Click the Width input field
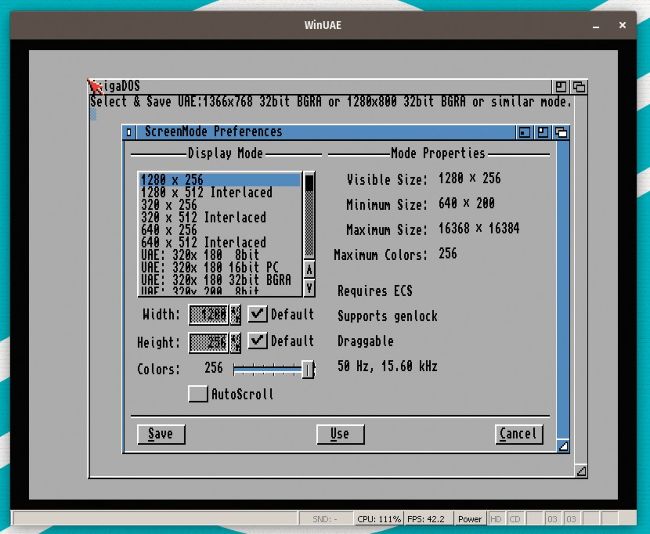 (210, 314)
